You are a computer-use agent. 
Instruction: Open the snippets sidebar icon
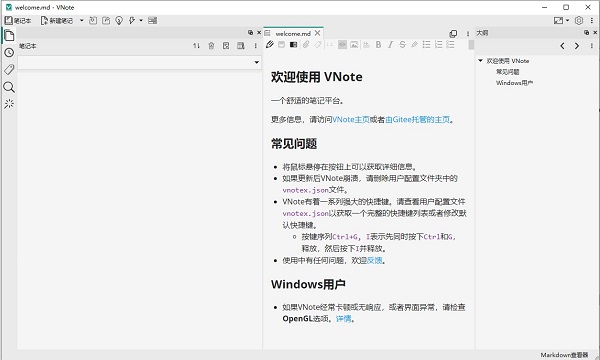coord(9,104)
